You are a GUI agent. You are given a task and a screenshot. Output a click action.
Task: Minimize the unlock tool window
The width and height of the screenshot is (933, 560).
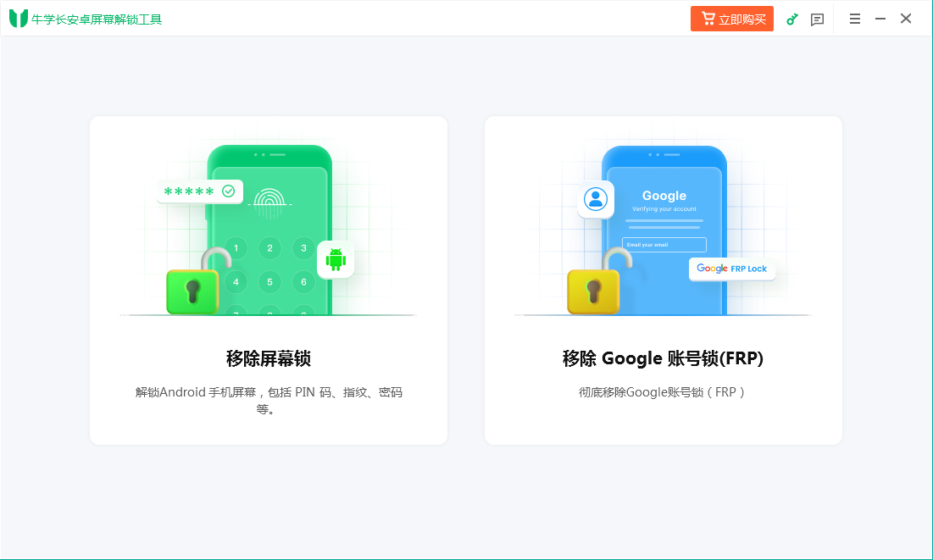click(880, 19)
